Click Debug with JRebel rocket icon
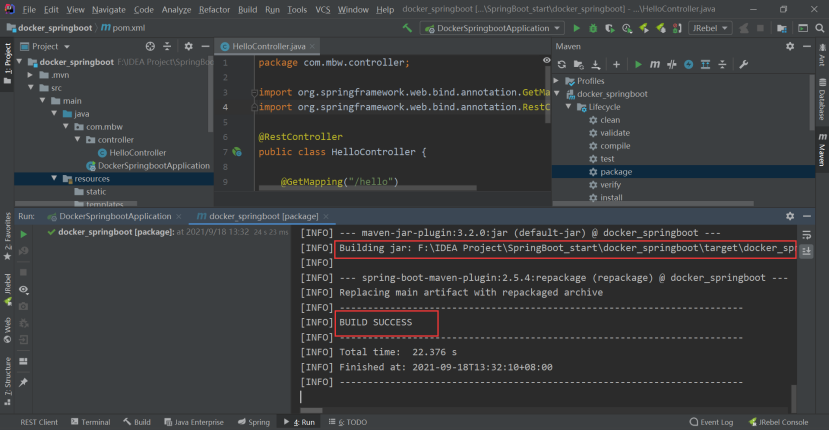The height and width of the screenshot is (430, 830). tap(660, 28)
